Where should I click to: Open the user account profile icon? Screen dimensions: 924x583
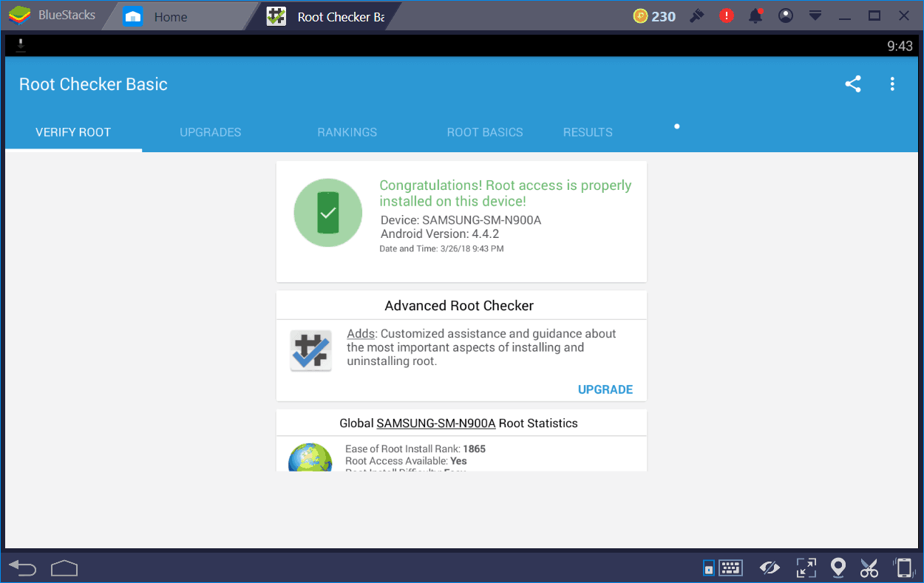(786, 16)
